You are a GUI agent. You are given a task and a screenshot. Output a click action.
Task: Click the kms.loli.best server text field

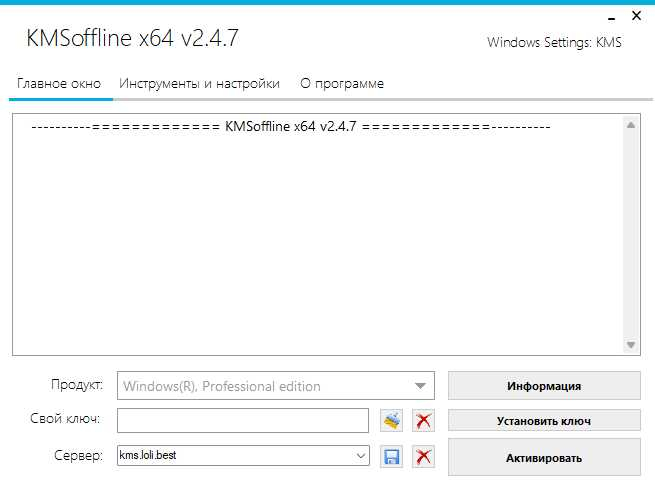235,455
